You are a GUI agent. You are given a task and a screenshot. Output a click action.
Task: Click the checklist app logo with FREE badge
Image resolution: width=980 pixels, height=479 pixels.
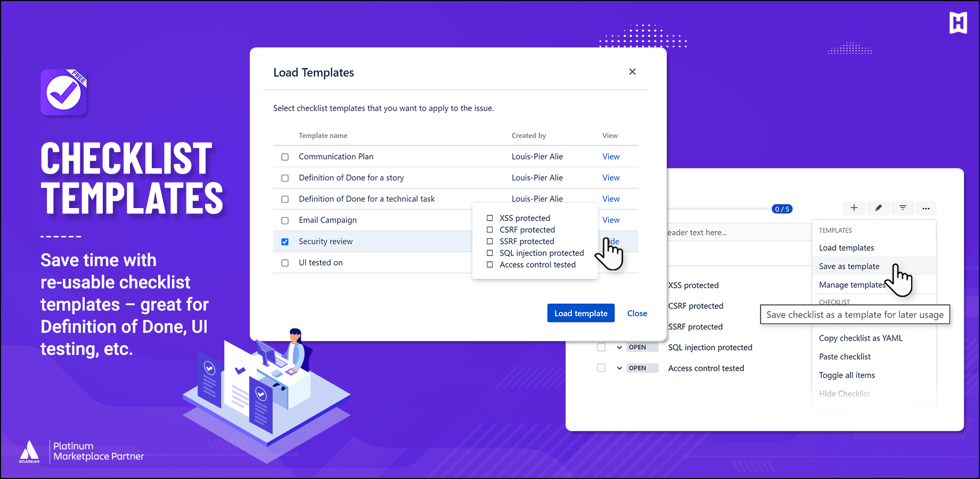click(x=63, y=92)
